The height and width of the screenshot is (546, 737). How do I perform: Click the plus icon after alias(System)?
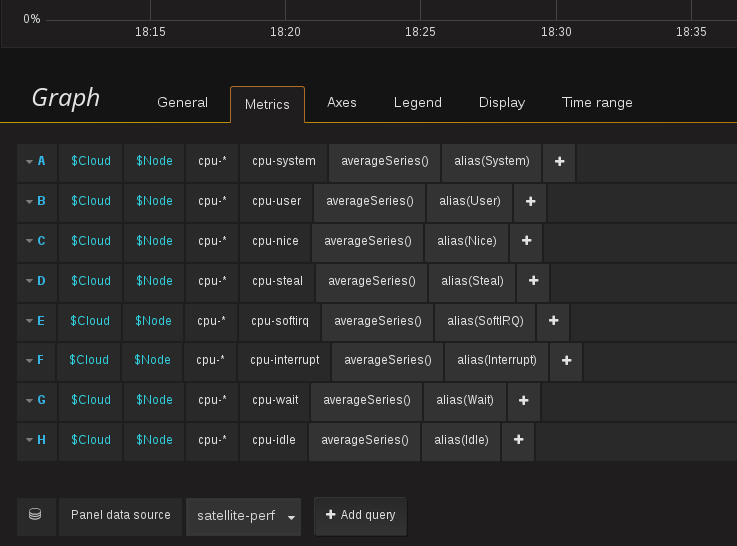tap(559, 162)
